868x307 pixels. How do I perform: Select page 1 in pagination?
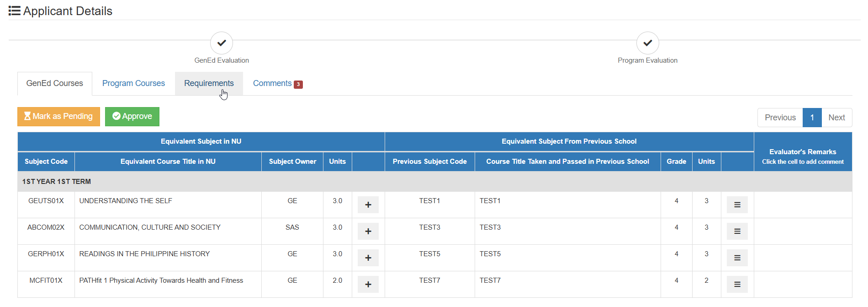click(x=812, y=118)
